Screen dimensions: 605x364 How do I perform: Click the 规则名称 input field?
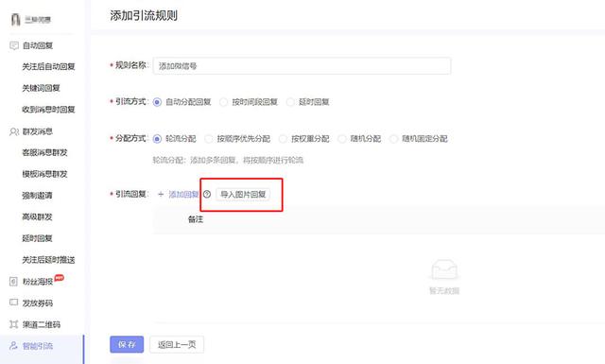pyautogui.click(x=302, y=66)
